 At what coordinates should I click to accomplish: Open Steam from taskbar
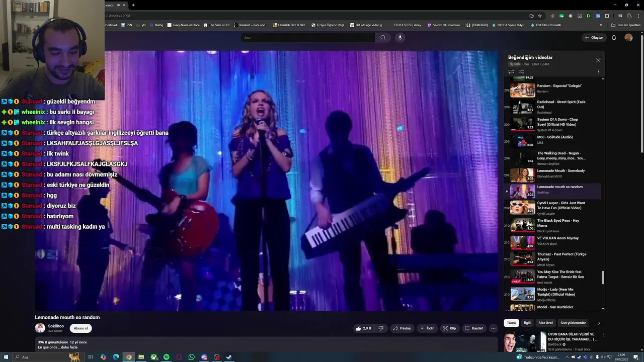click(229, 357)
